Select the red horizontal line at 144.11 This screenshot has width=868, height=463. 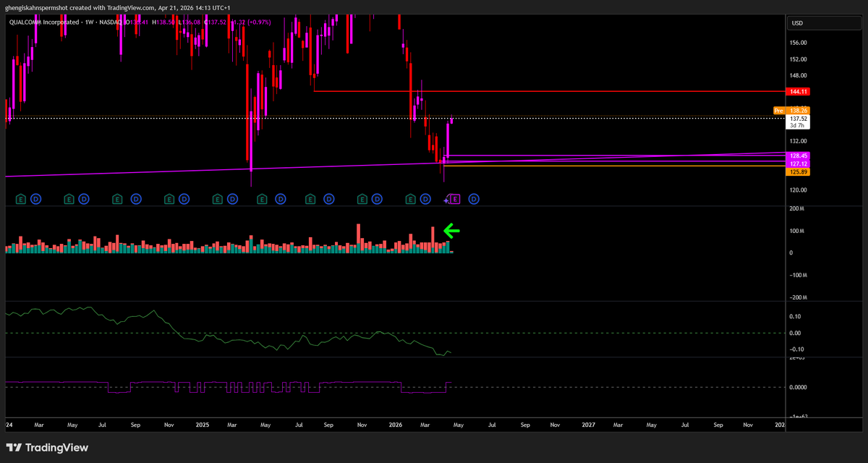[550, 91]
